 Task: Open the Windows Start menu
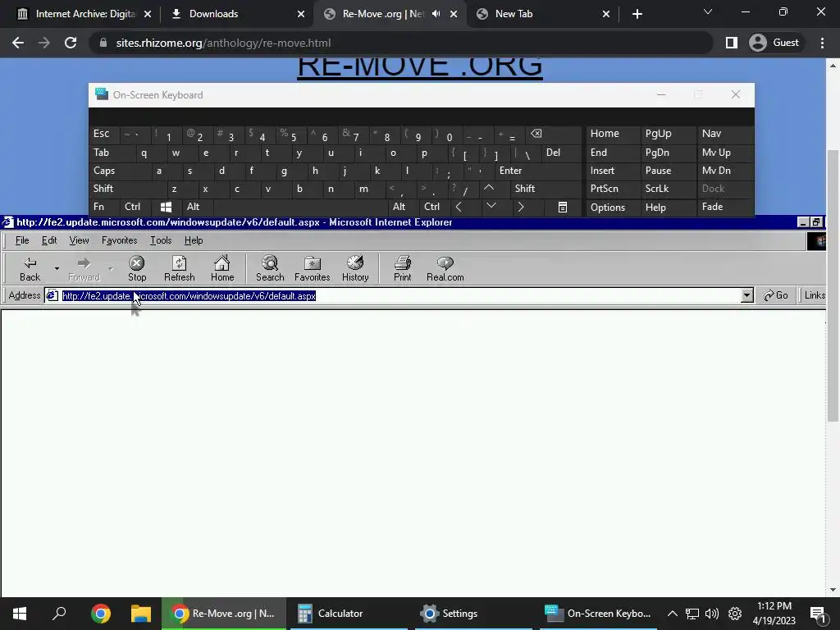click(x=20, y=614)
